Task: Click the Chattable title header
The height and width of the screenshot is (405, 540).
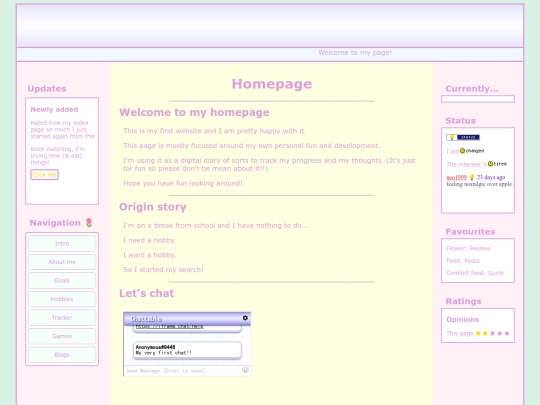Action: [x=146, y=319]
